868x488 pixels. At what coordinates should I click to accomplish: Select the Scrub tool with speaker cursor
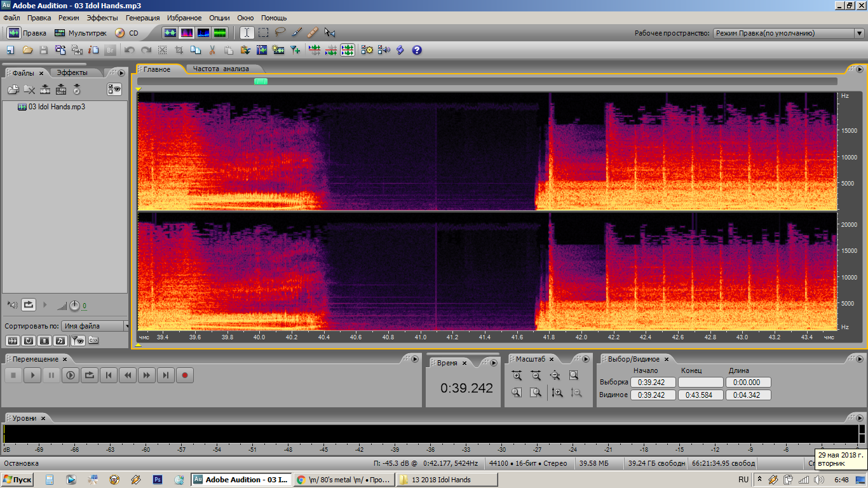point(329,32)
